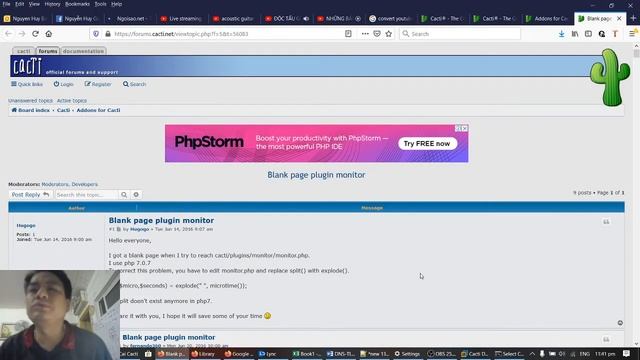Image resolution: width=640 pixels, height=360 pixels.
Task: Select the cacti site tab
Action: click(x=23, y=51)
